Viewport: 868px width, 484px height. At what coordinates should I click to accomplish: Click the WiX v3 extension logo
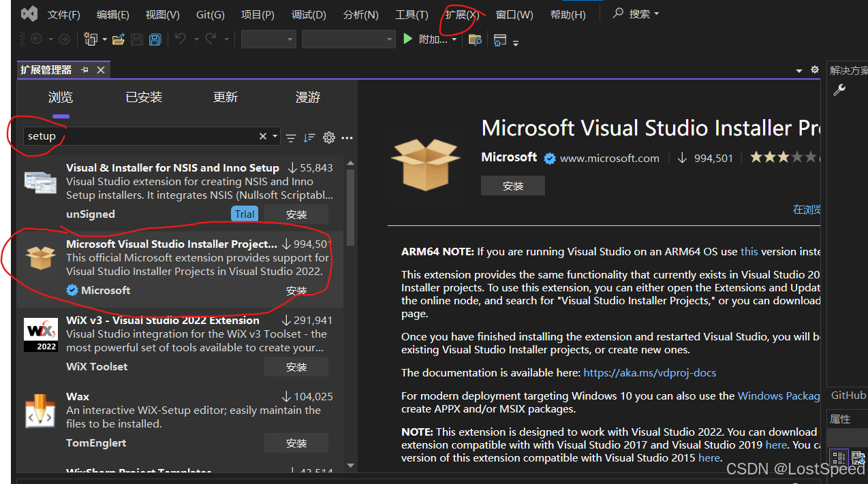(41, 334)
